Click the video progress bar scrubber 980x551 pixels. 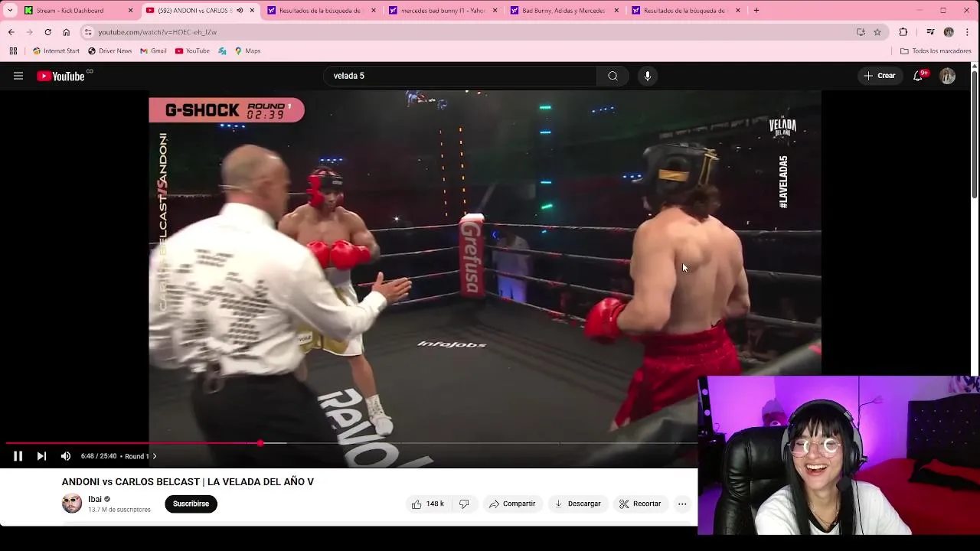[x=260, y=443]
